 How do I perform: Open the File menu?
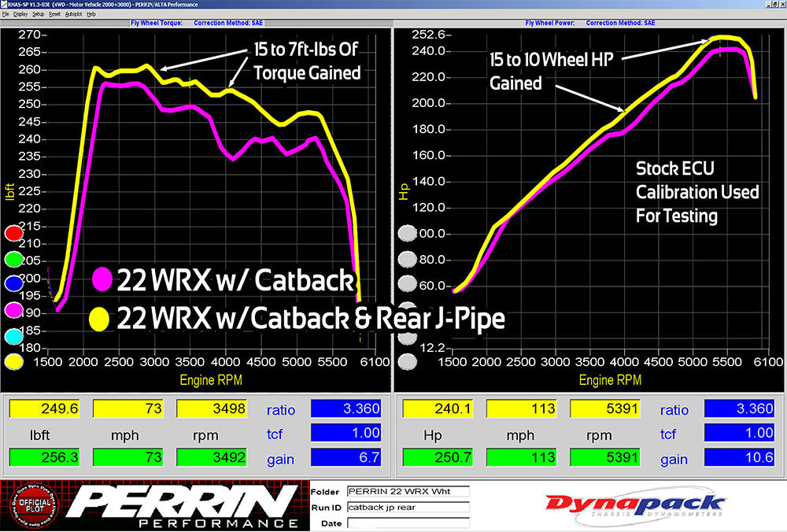tap(6, 14)
